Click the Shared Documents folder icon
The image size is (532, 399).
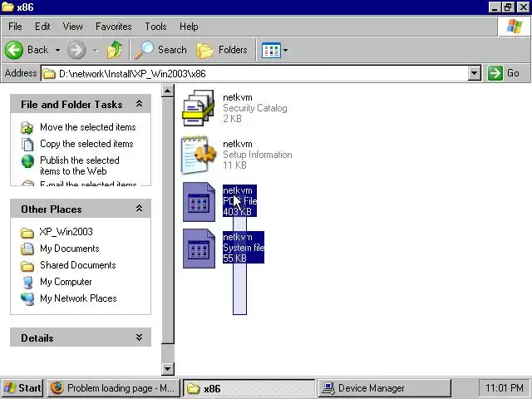point(27,266)
